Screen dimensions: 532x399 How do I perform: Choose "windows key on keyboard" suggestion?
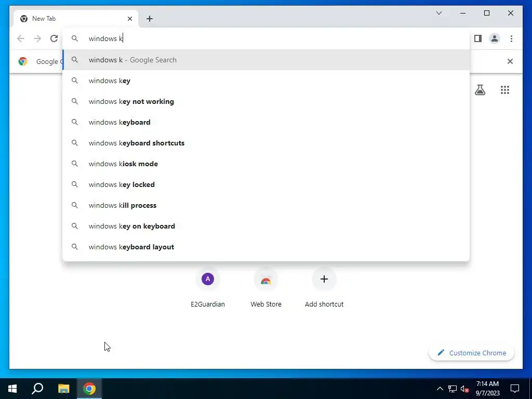pos(266,226)
